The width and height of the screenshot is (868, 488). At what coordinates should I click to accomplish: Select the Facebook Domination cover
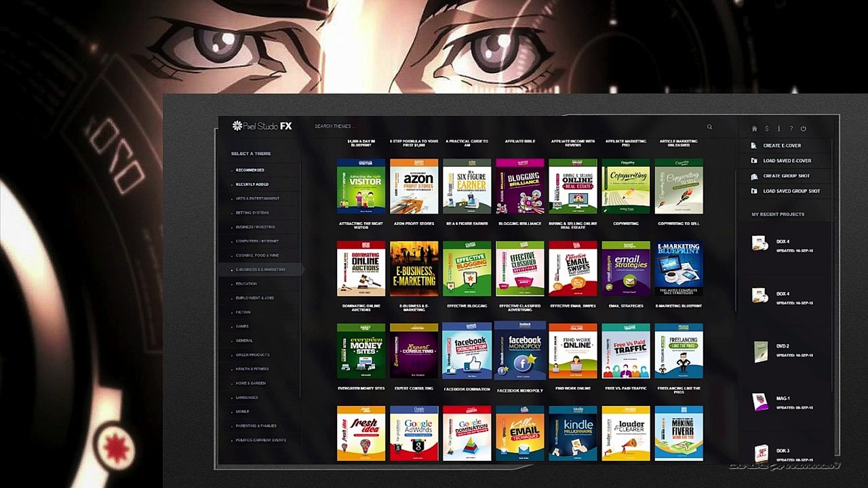[x=467, y=351]
